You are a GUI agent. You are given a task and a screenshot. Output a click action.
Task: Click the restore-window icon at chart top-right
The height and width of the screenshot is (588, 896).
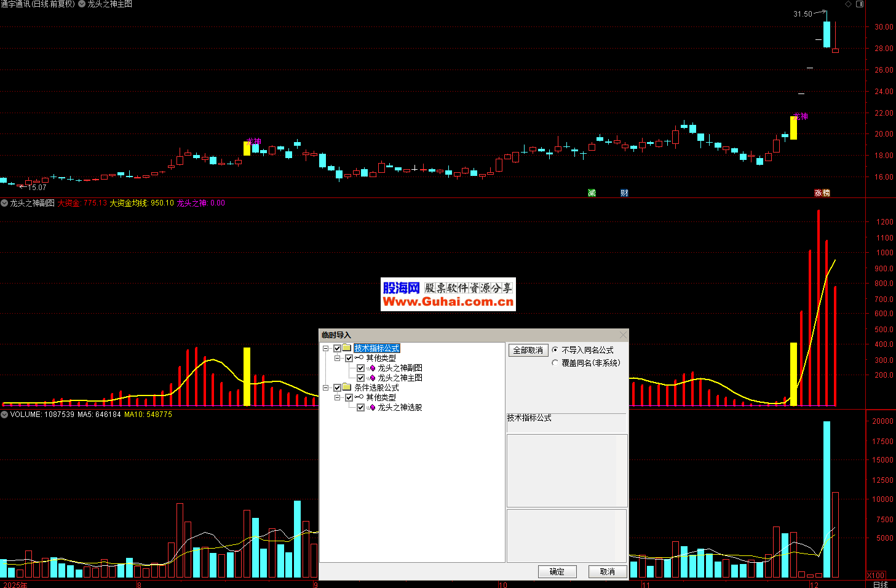coord(860,4)
